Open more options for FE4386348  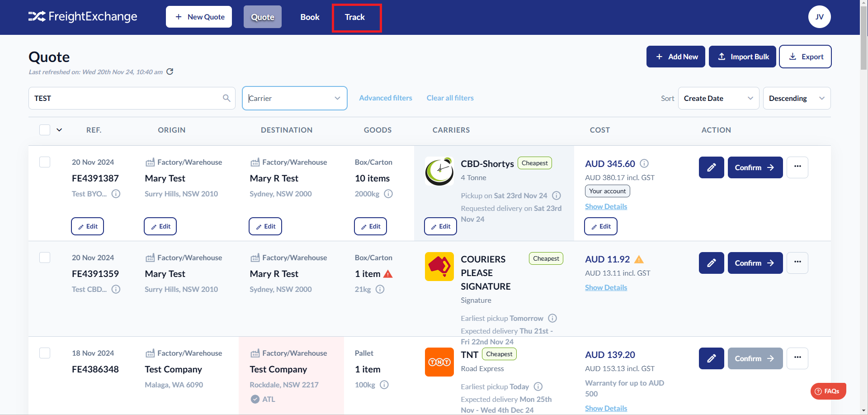797,358
